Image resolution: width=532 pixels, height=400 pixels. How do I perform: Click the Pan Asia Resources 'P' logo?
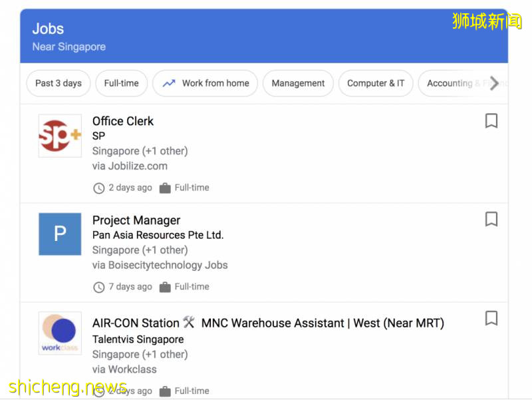[x=60, y=234]
